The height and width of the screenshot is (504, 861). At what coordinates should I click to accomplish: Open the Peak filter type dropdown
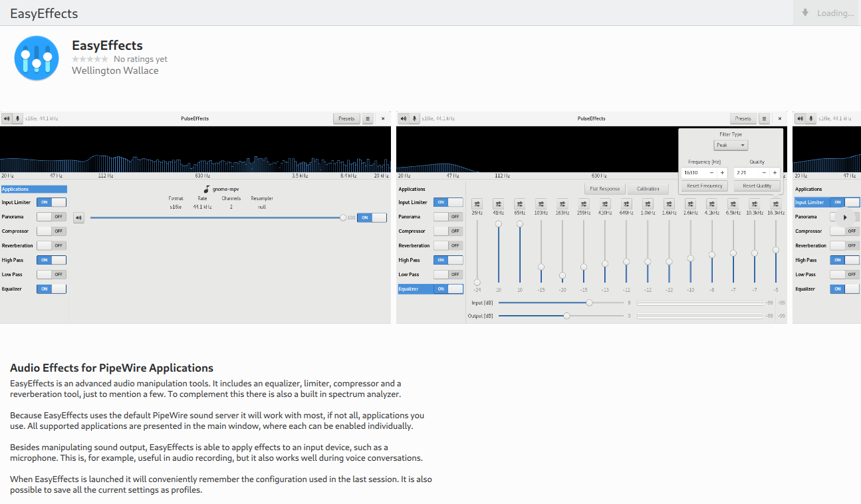(x=730, y=145)
